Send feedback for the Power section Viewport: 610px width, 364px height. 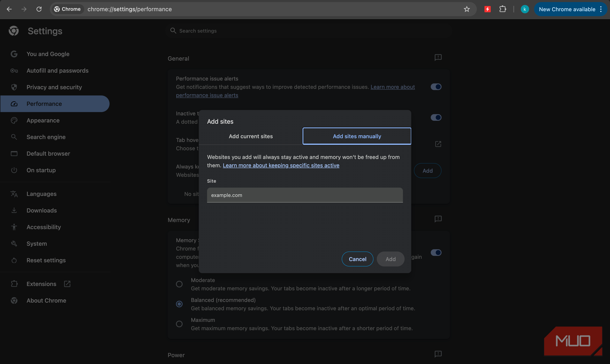(x=438, y=354)
